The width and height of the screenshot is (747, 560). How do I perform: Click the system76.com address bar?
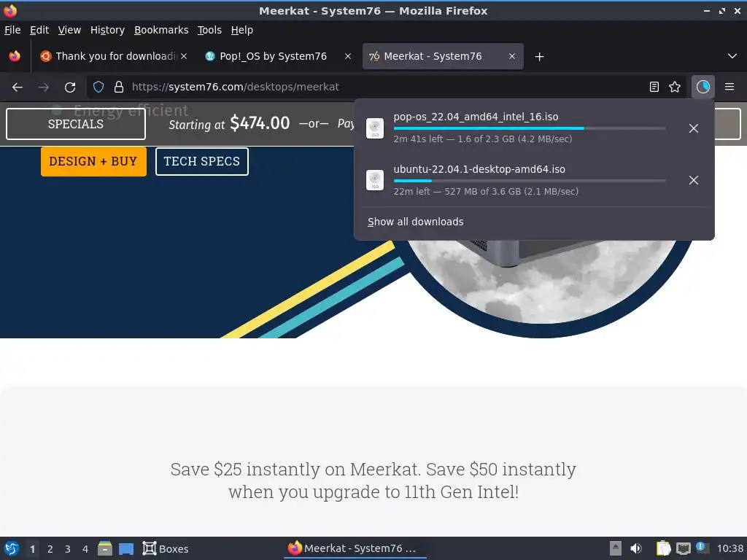(x=386, y=87)
